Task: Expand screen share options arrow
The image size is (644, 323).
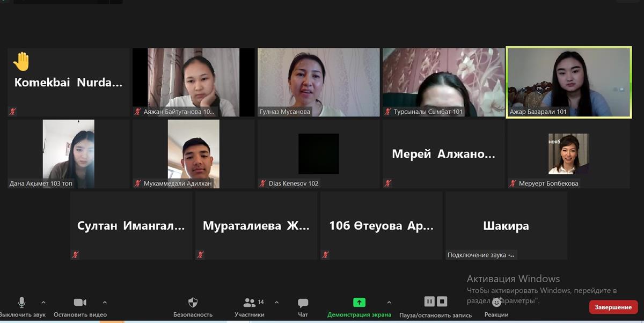Action: tap(389, 302)
